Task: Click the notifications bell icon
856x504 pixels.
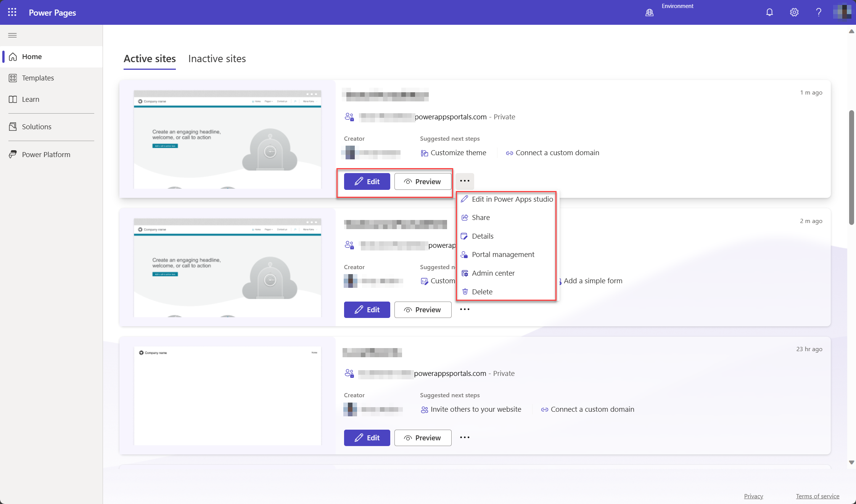Action: click(769, 12)
